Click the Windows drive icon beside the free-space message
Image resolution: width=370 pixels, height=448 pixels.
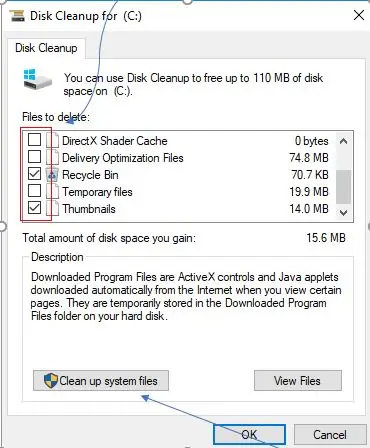point(38,79)
